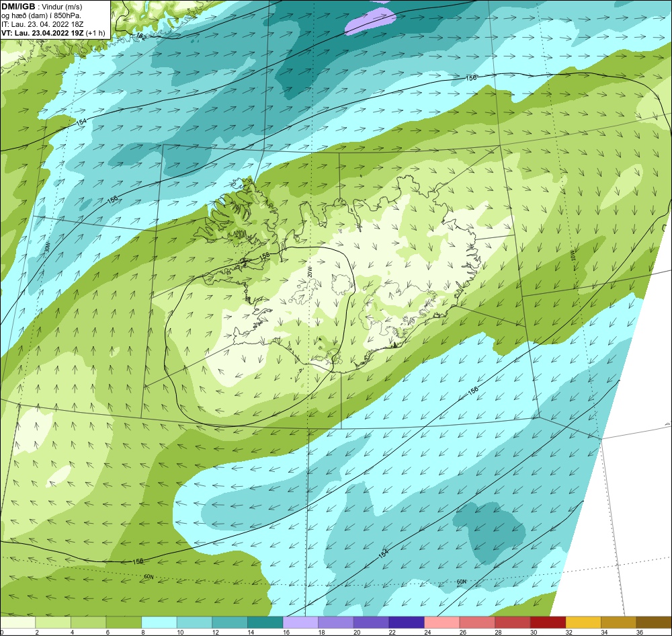Viewport: 672px width, 636px height.
Task: Select the '30W' meridian label
Action: (47, 247)
